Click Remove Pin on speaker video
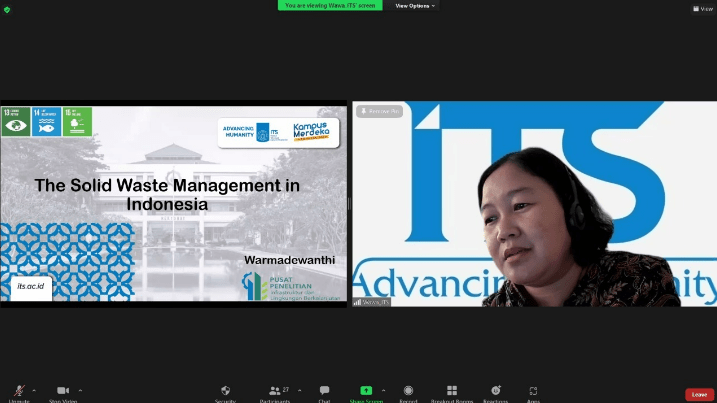717x403 pixels. [380, 111]
